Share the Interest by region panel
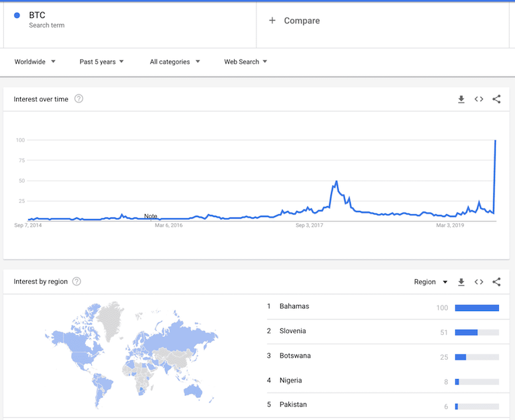 496,282
